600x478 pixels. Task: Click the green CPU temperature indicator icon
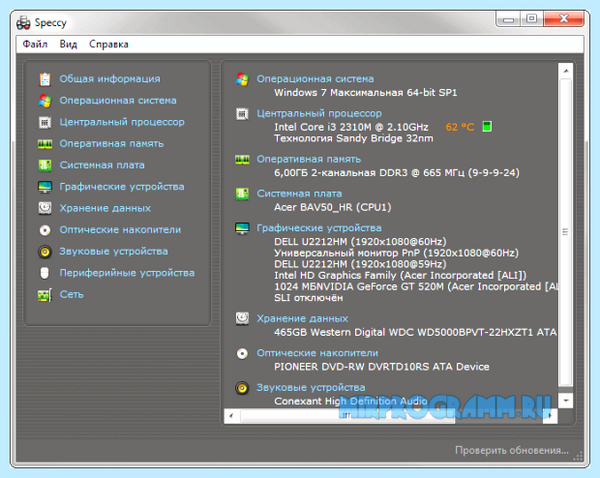tap(487, 126)
